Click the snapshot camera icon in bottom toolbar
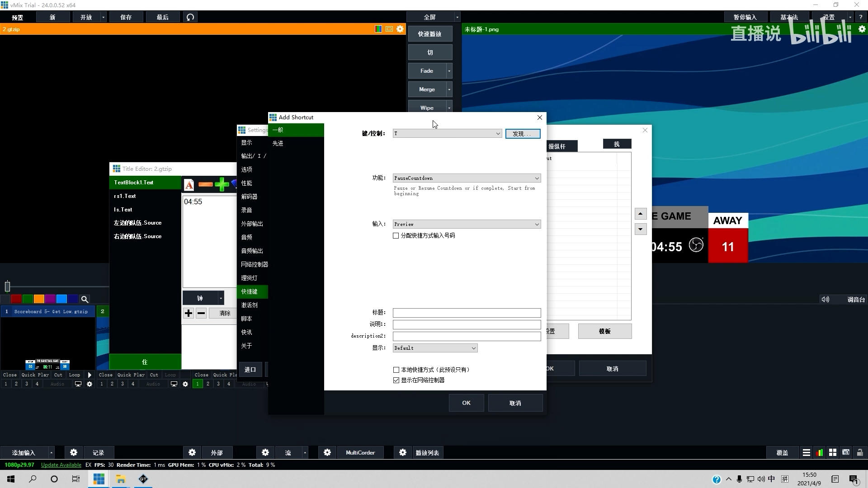This screenshot has width=868, height=488. coord(846,452)
